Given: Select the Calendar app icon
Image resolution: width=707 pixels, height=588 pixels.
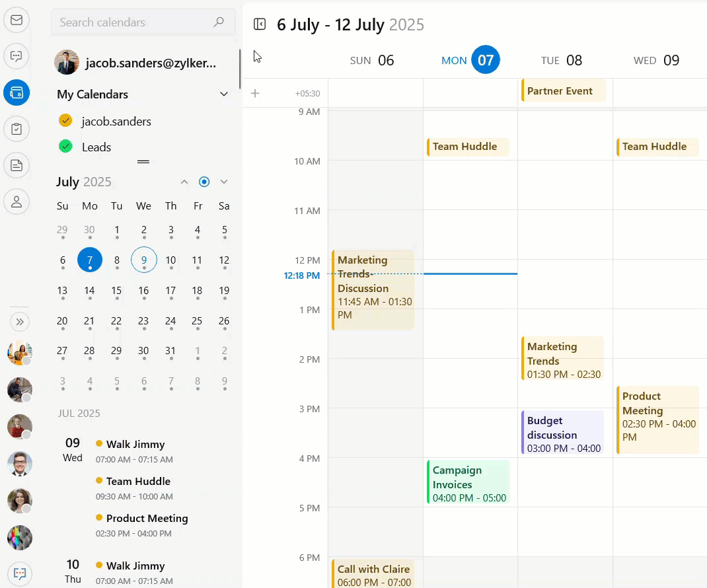Looking at the screenshot, I should click(17, 93).
